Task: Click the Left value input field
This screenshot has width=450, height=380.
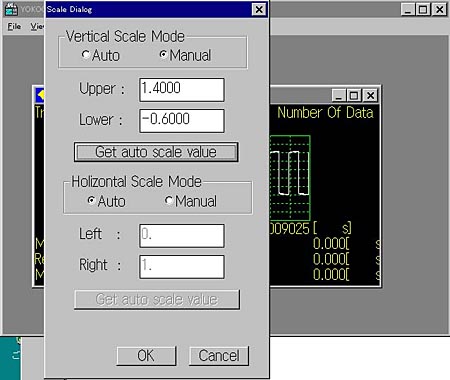Action: point(182,236)
